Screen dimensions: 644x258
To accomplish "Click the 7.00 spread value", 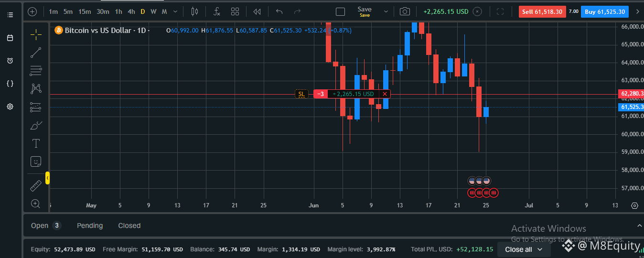I will point(574,11).
